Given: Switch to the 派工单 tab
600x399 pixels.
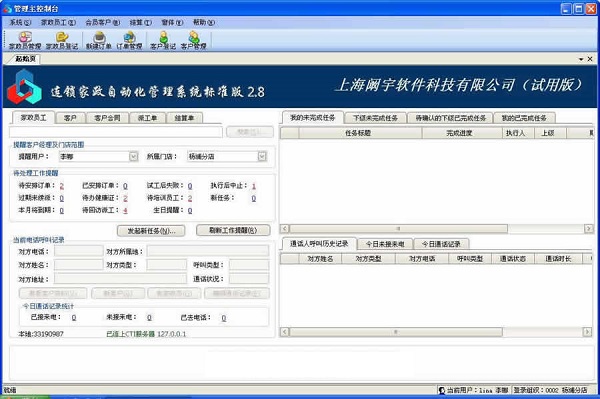Looking at the screenshot, I should (147, 118).
